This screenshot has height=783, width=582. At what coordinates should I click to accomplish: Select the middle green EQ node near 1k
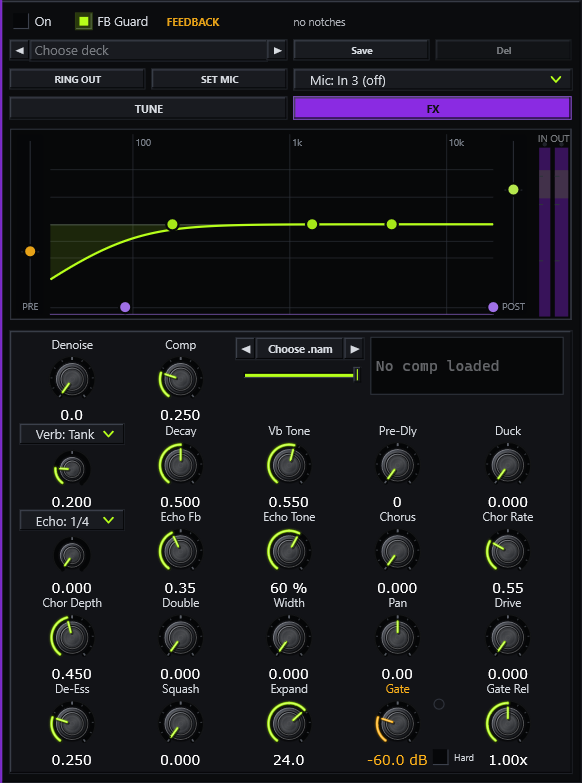pyautogui.click(x=312, y=224)
